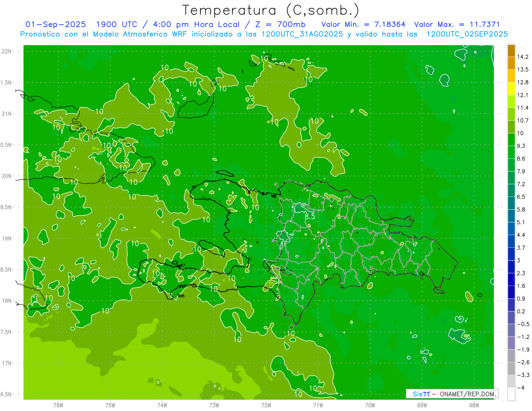The height and width of the screenshot is (411, 532).
Task: Click the "-3.3" colorbar value
Action: [x=523, y=375]
